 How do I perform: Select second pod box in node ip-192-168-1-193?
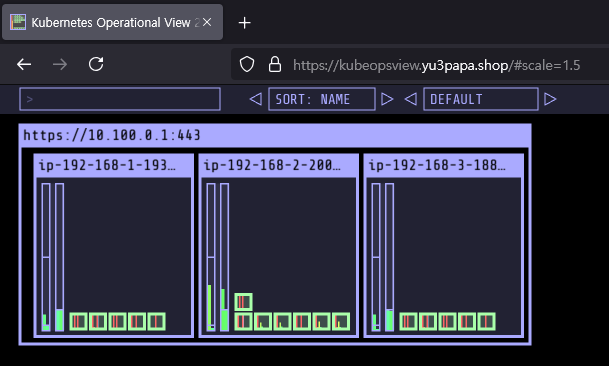tap(98, 322)
